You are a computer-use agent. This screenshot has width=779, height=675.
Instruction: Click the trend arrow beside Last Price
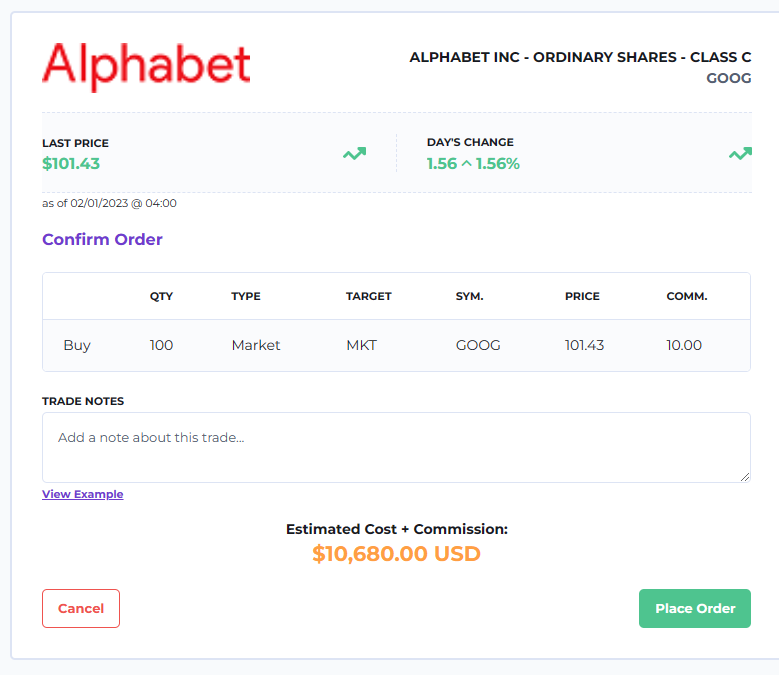pos(354,153)
